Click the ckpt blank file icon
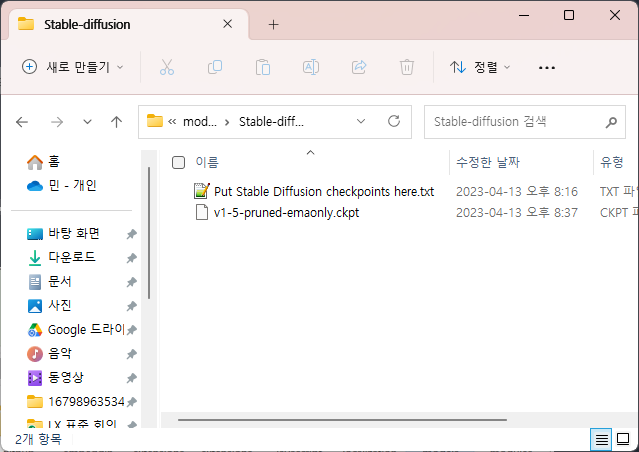 [202, 212]
